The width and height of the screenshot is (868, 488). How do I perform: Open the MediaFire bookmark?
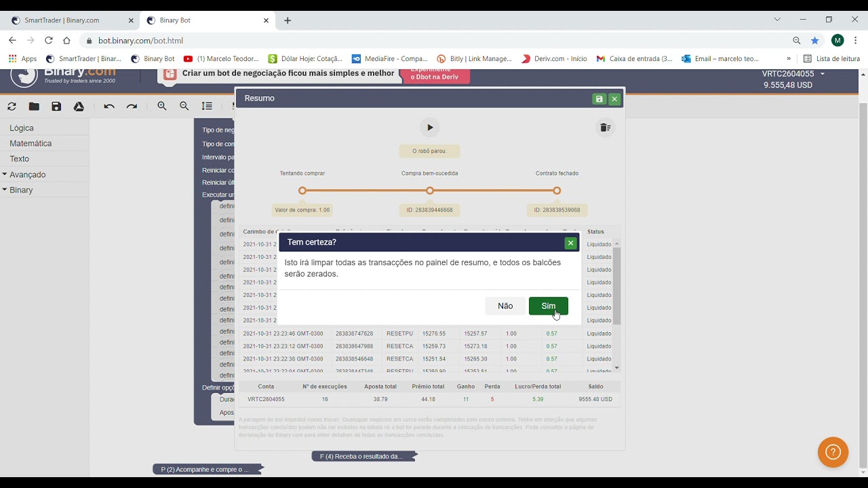pyautogui.click(x=390, y=59)
